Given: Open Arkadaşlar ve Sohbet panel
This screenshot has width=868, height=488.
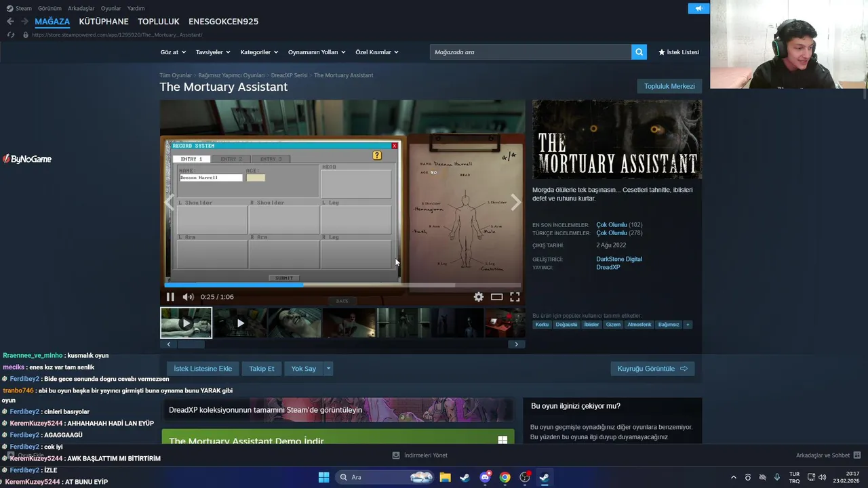Looking at the screenshot, I should 828,455.
